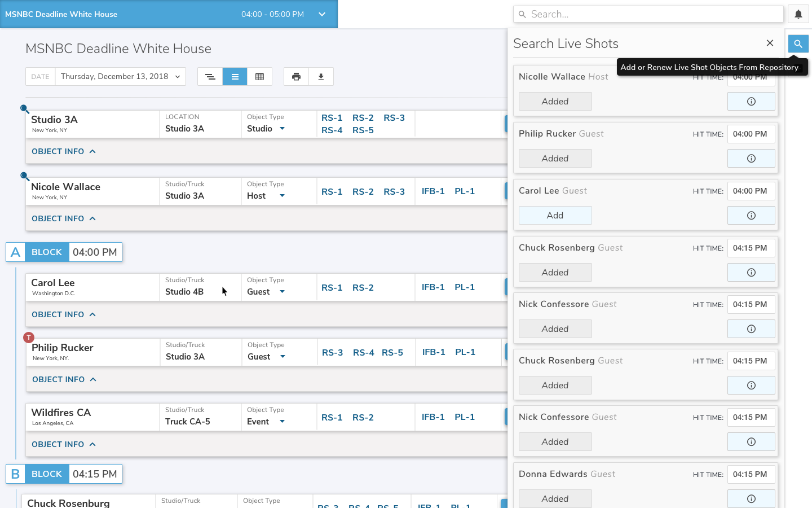Click red T badge on Philip Rucker

click(29, 338)
